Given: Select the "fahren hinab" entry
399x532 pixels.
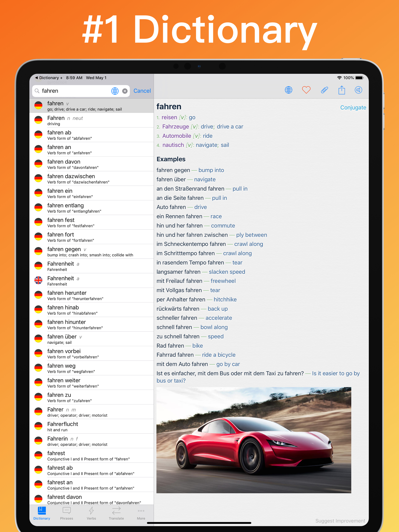Looking at the screenshot, I should pyautogui.click(x=91, y=310).
